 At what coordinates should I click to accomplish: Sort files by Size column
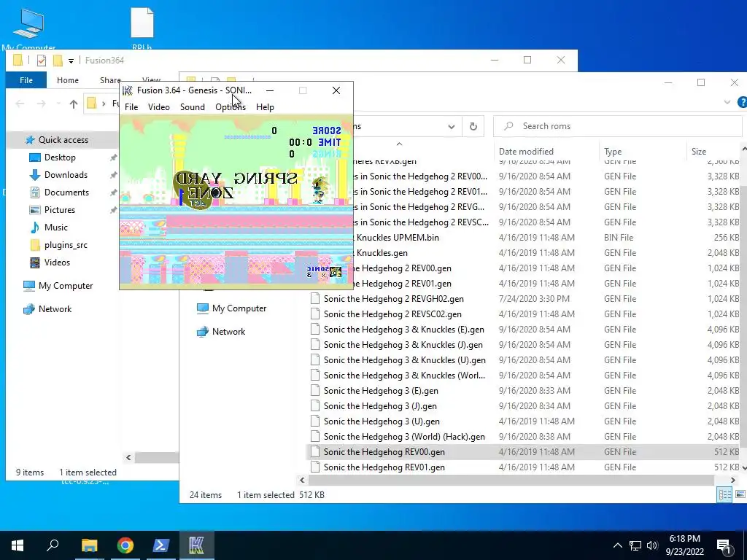click(x=698, y=152)
